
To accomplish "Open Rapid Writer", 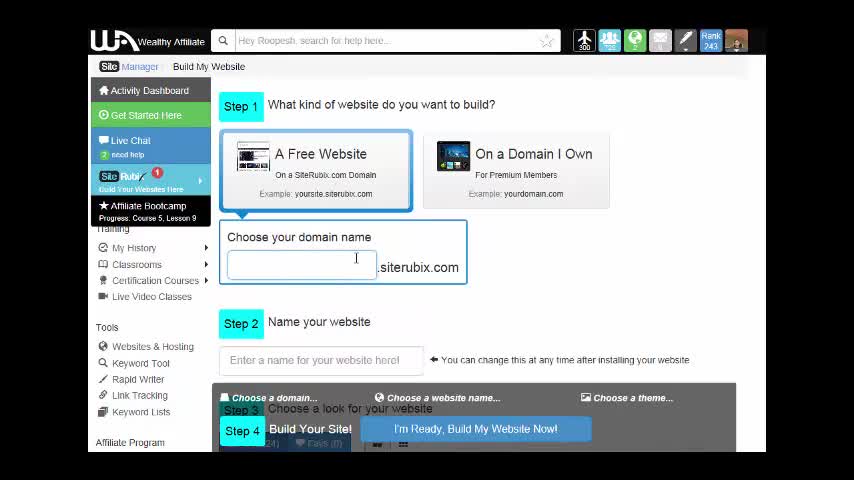I will (138, 379).
